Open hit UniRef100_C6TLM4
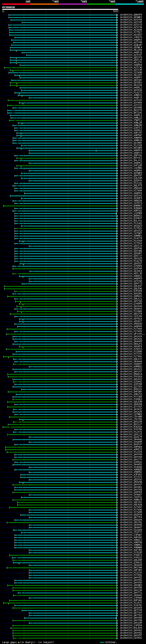The height and width of the screenshot is (644, 146). 131,316
